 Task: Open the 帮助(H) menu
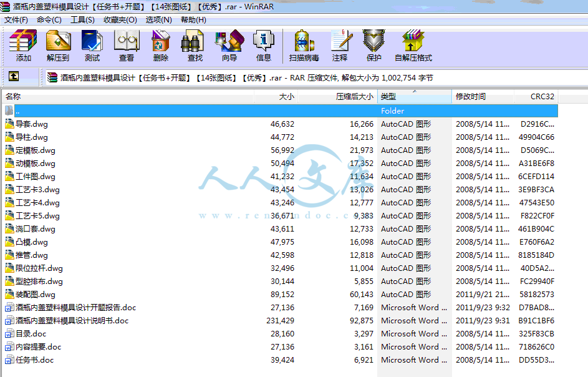193,20
